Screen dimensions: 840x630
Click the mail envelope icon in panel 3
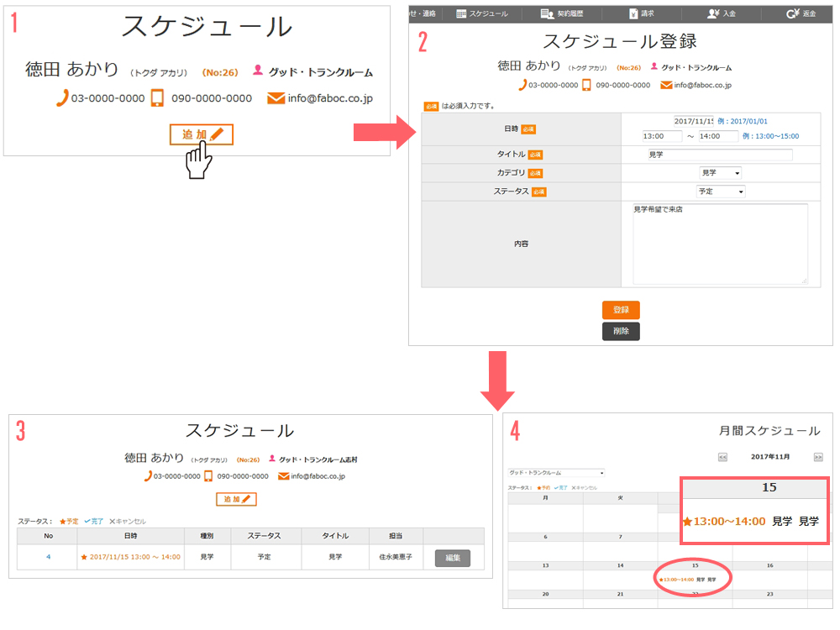click(283, 475)
